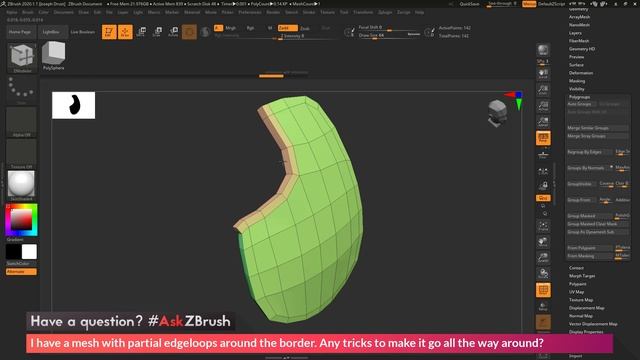Screen dimensions: 640x360
Task: Expand the Deformation section
Action: [581, 73]
